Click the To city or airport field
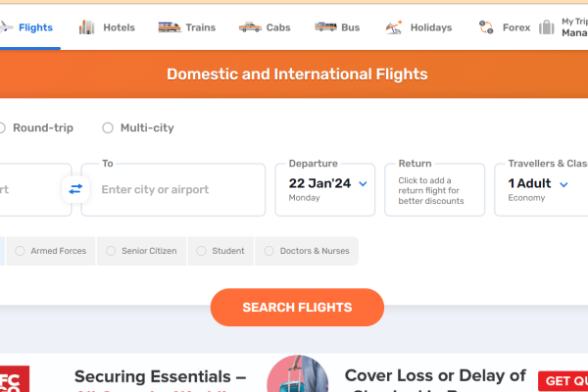 pyautogui.click(x=173, y=190)
